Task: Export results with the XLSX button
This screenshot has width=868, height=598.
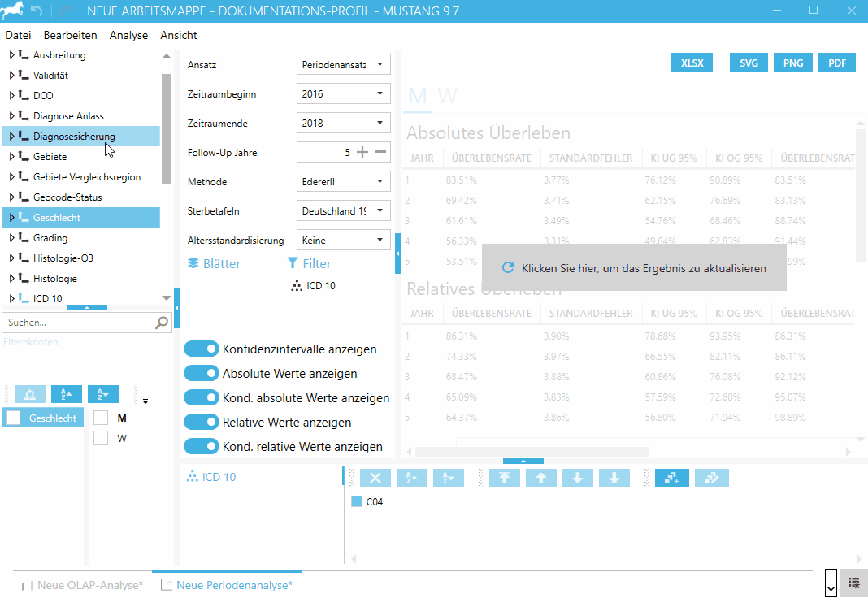Action: 692,63
